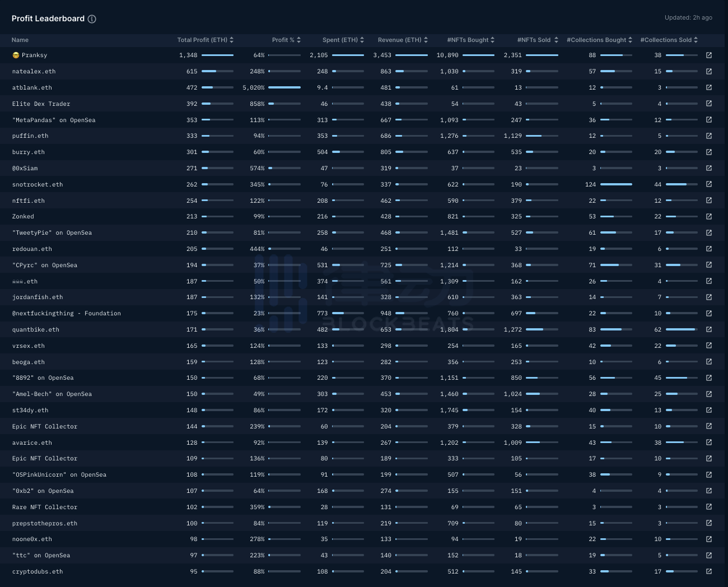Open external link icon for atblank.eth row
Screen dimensions: 728x587
click(x=709, y=87)
